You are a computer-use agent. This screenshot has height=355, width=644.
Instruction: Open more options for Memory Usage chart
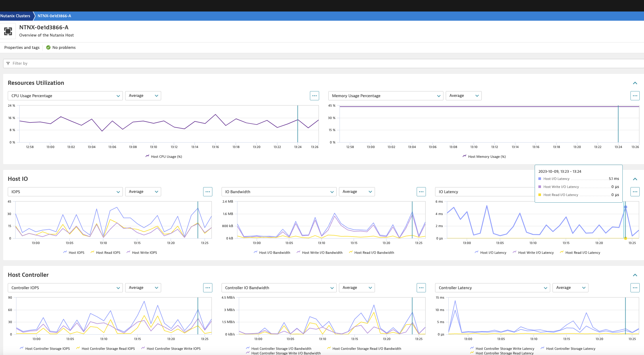click(x=635, y=96)
